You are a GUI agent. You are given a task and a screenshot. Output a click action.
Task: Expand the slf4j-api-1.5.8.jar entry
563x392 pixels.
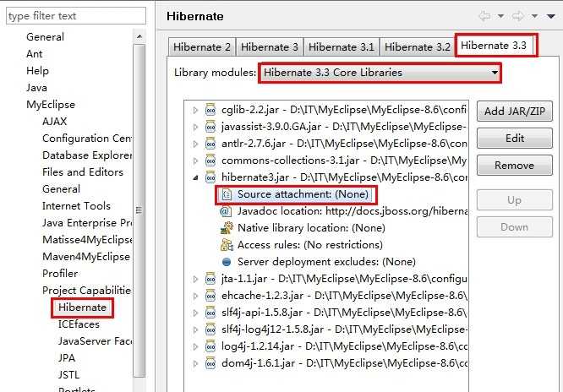pos(195,313)
